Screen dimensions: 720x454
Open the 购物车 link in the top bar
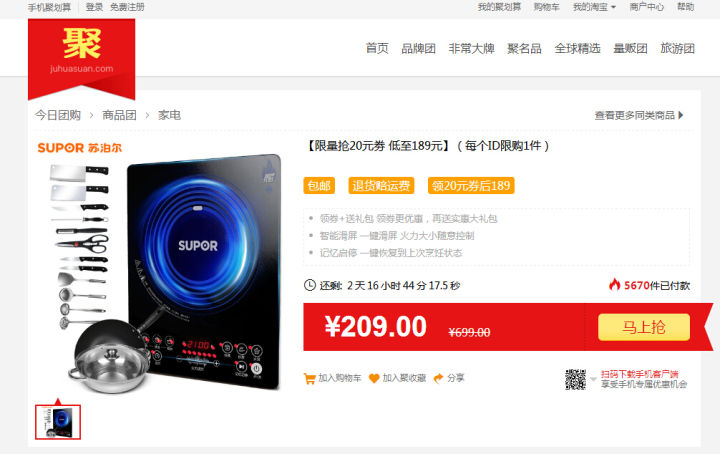click(x=546, y=7)
